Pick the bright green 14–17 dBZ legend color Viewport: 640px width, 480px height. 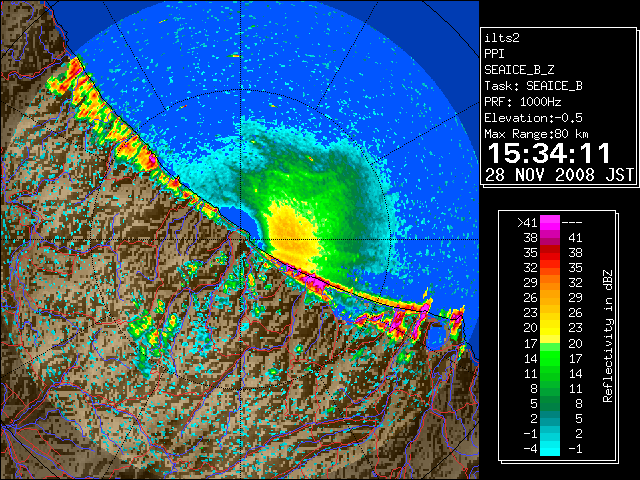coord(550,358)
